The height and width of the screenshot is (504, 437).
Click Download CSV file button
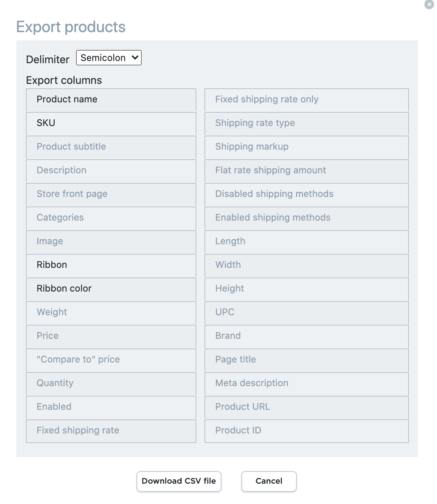[x=179, y=481]
